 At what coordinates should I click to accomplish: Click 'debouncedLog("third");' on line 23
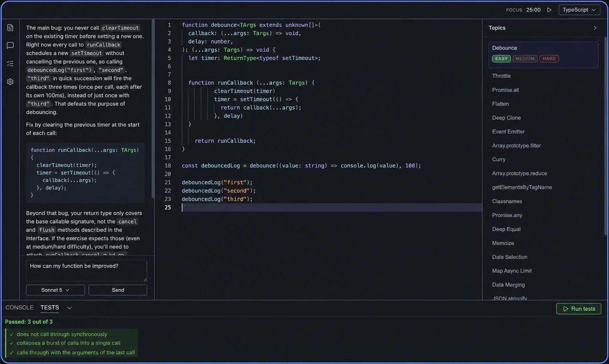pyautogui.click(x=217, y=199)
